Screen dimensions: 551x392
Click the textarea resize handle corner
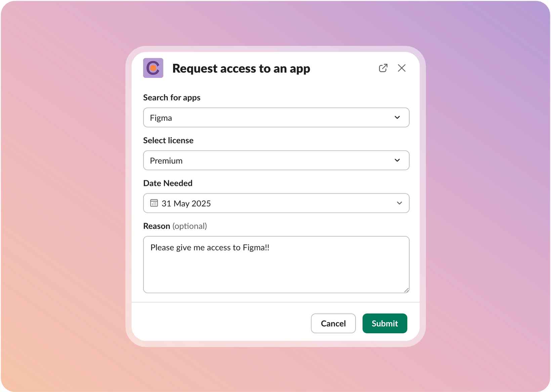[407, 290]
